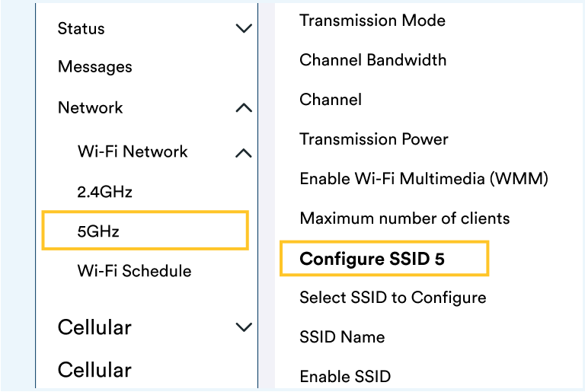Go to Transmission Mode setting
The height and width of the screenshot is (392, 585).
[x=372, y=21]
